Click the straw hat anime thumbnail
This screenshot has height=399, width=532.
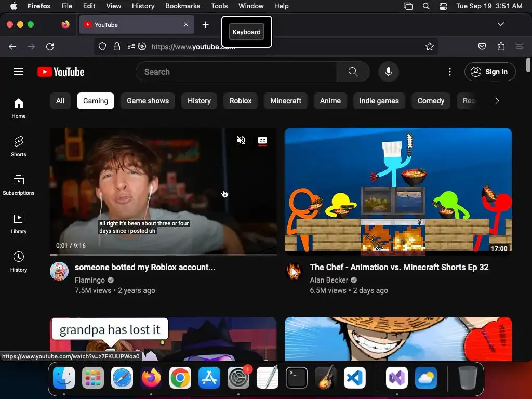click(398, 339)
